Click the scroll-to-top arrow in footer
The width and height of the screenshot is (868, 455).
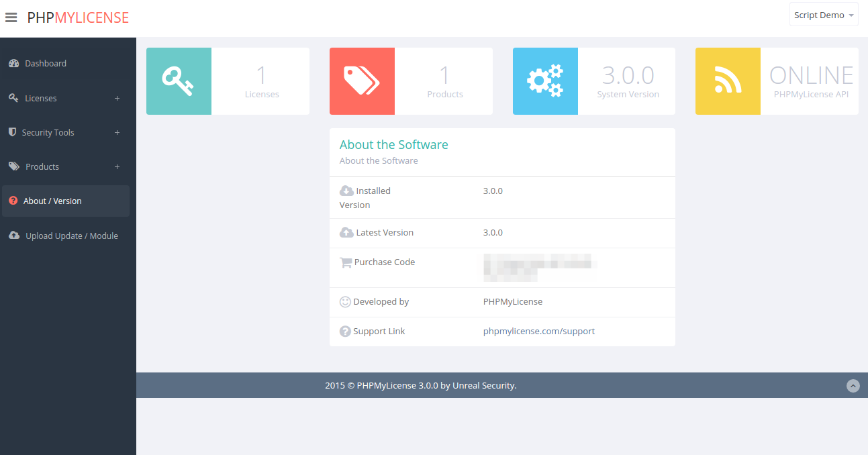coord(853,386)
